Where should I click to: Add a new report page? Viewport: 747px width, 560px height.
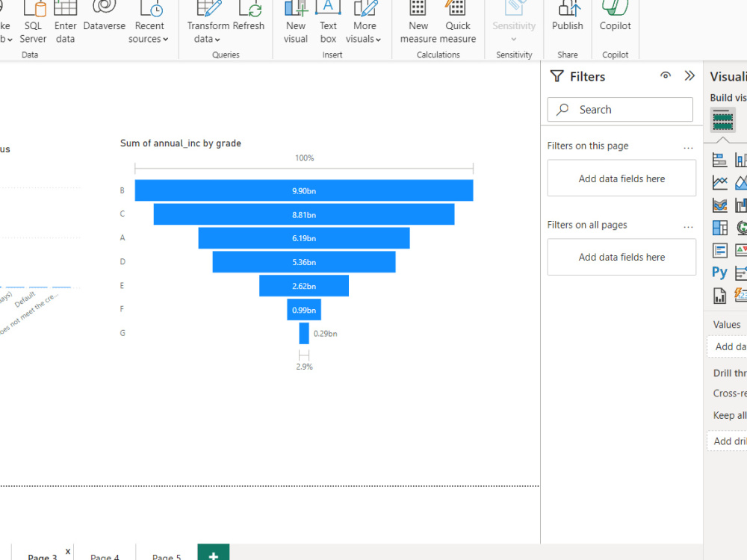214,553
